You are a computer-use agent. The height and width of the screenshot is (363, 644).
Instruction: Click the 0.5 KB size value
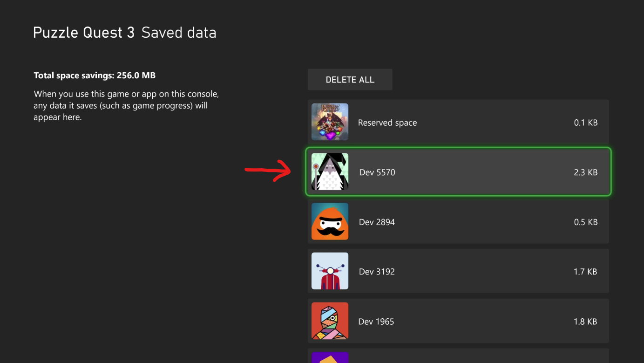[586, 222]
